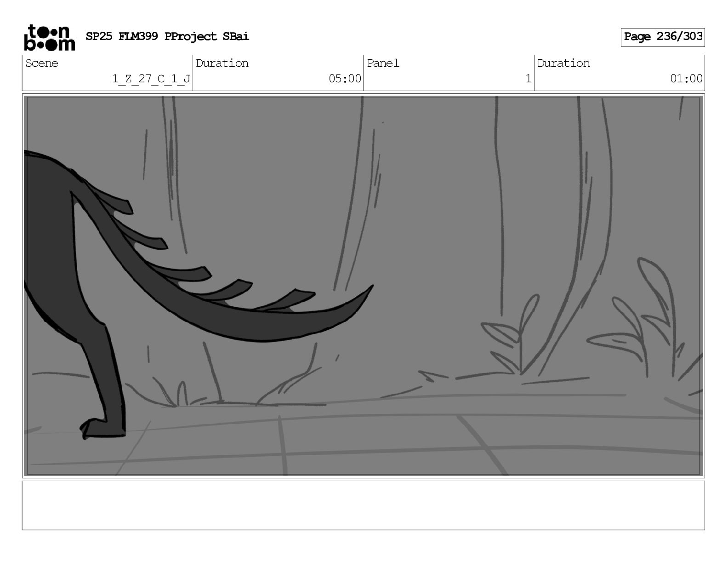This screenshot has height=563, width=728.
Task: Click the 'Scene' header label
Action: tap(42, 63)
